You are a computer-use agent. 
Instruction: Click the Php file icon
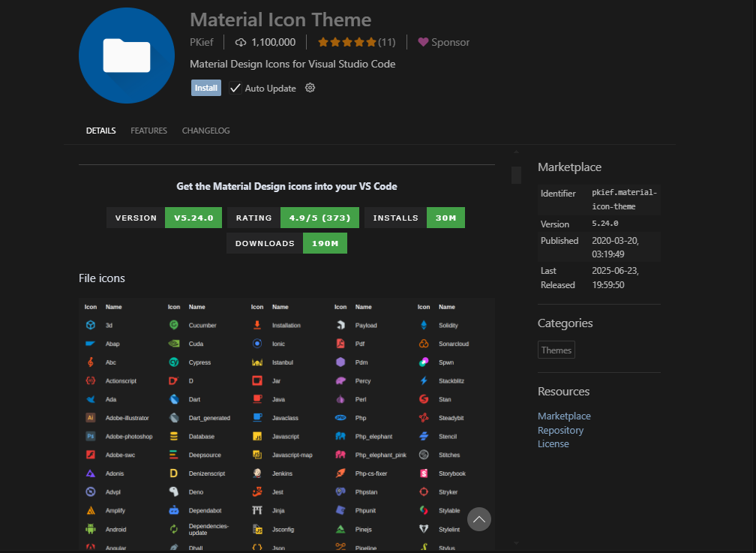[x=340, y=418]
